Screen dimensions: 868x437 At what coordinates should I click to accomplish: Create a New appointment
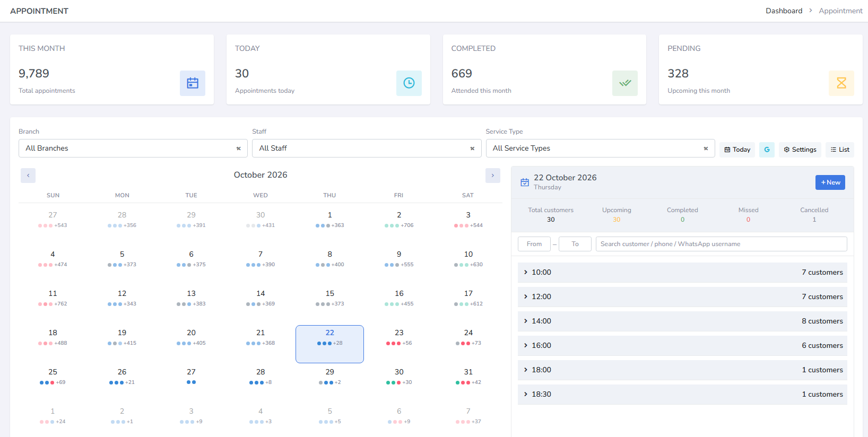coord(830,182)
